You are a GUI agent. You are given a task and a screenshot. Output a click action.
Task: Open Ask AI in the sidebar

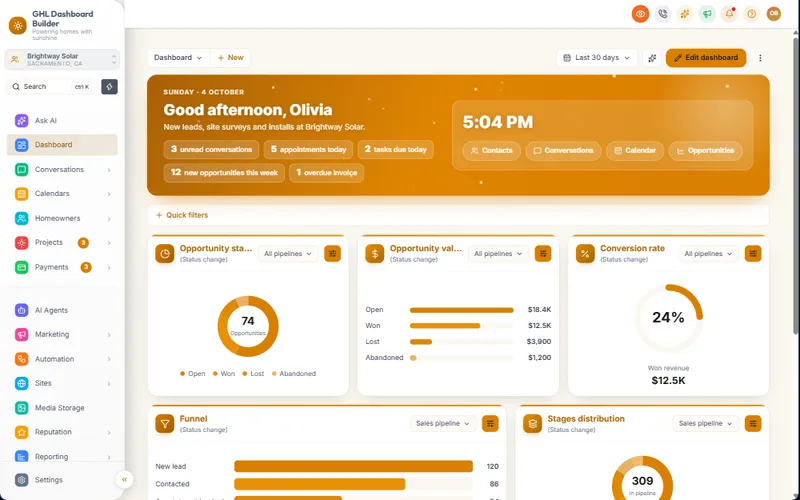(62, 120)
